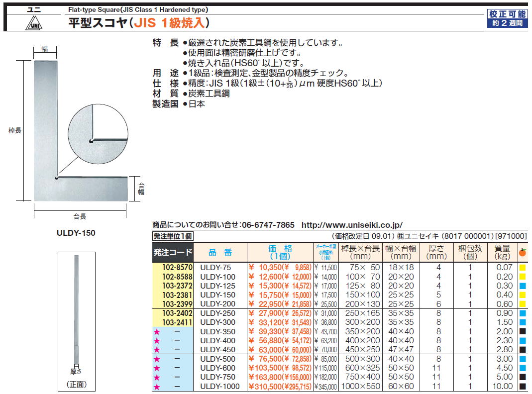532x394 pixels.
Task: Click the 台長 dimension label on diagram
Action: tap(80, 216)
